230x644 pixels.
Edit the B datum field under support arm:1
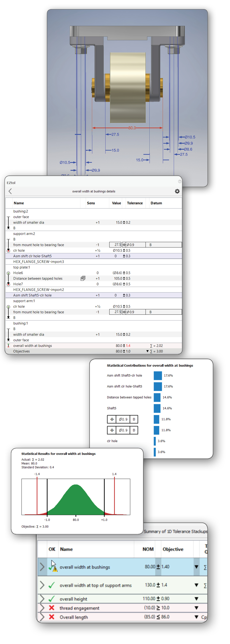(163, 312)
